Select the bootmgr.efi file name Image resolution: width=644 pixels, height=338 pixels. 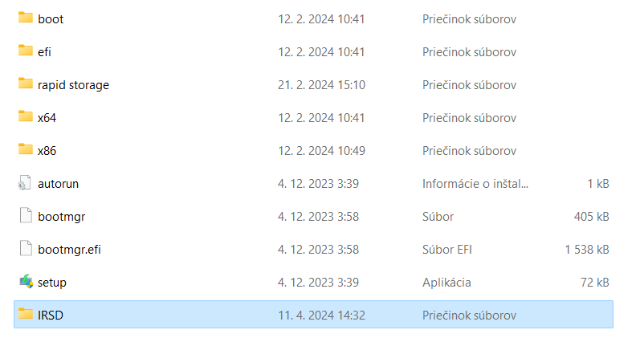(69, 250)
